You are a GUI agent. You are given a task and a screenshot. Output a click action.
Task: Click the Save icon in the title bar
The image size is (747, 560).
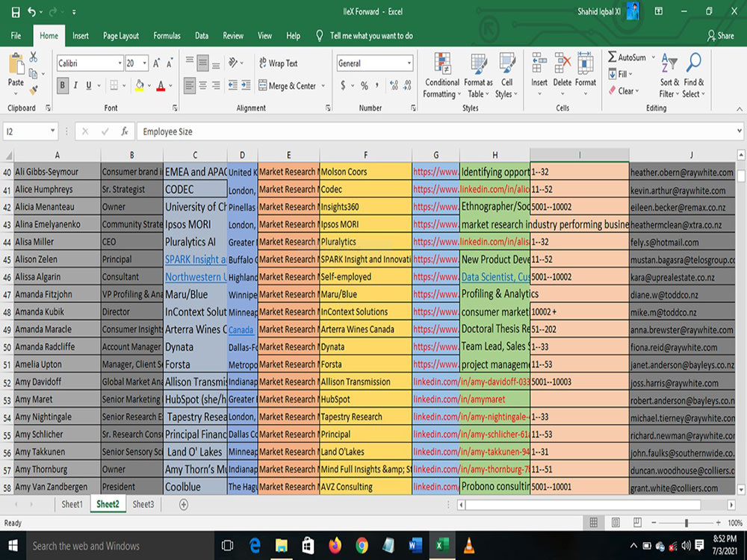(16, 12)
